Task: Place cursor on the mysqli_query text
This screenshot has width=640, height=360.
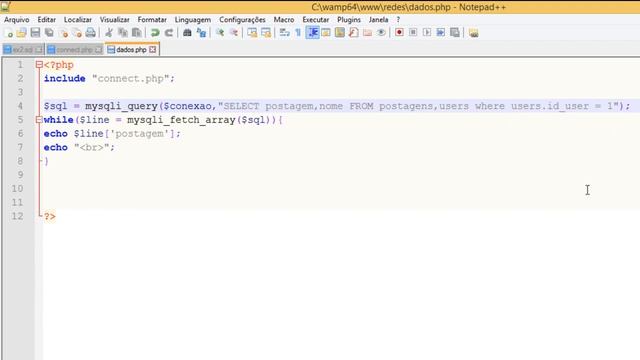Action: pyautogui.click(x=121, y=106)
